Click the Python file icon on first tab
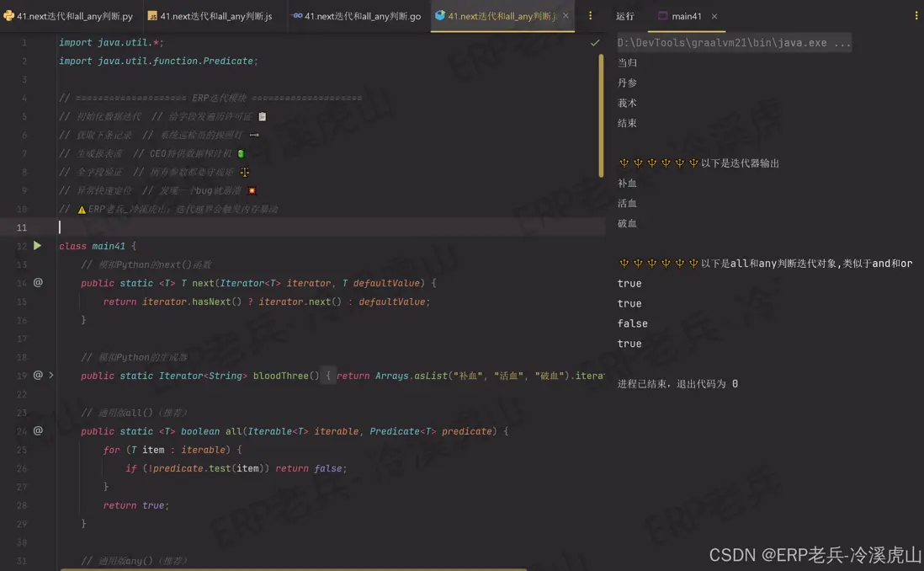Screen dimensions: 924x571 [x=9, y=16]
